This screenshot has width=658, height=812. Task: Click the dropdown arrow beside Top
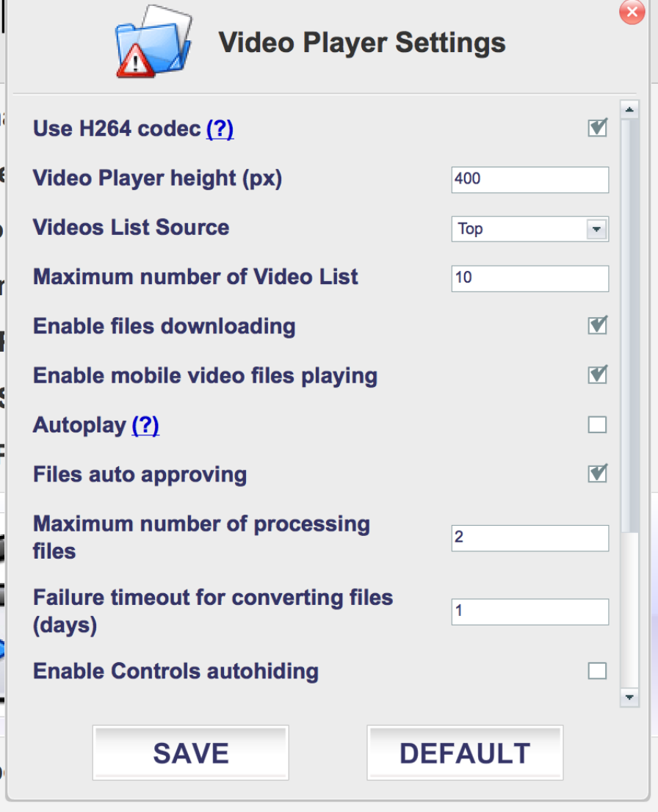tap(596, 229)
